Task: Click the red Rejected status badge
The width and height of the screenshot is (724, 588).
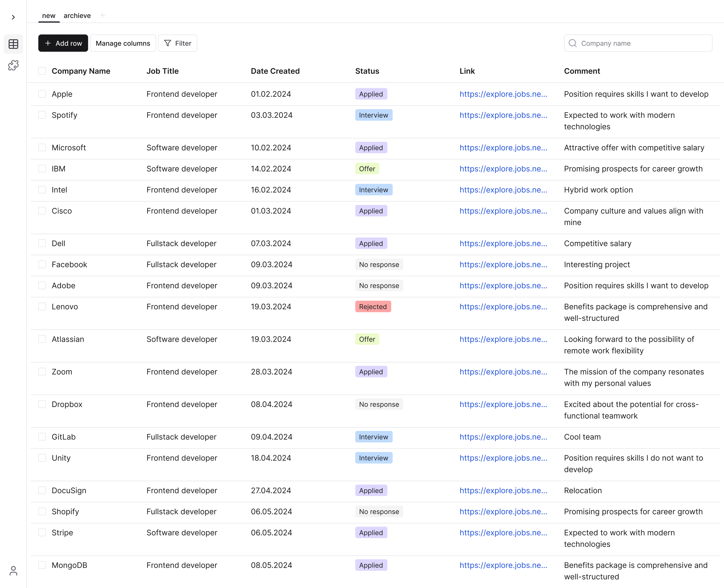Action: pos(373,306)
